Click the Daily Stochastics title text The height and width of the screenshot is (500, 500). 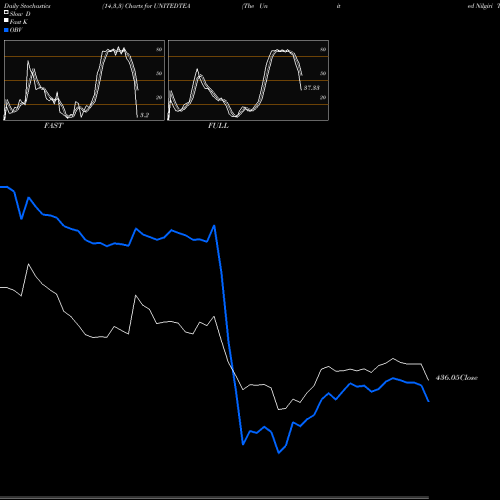(27, 6)
